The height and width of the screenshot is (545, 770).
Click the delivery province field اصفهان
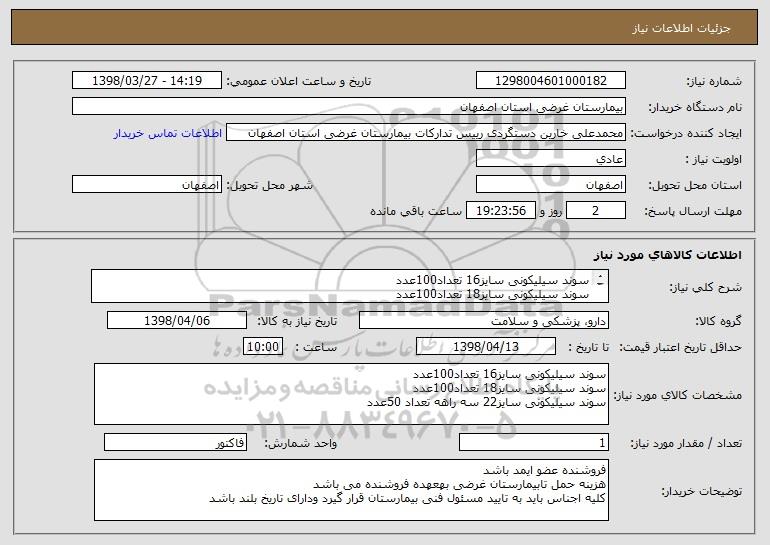550,184
